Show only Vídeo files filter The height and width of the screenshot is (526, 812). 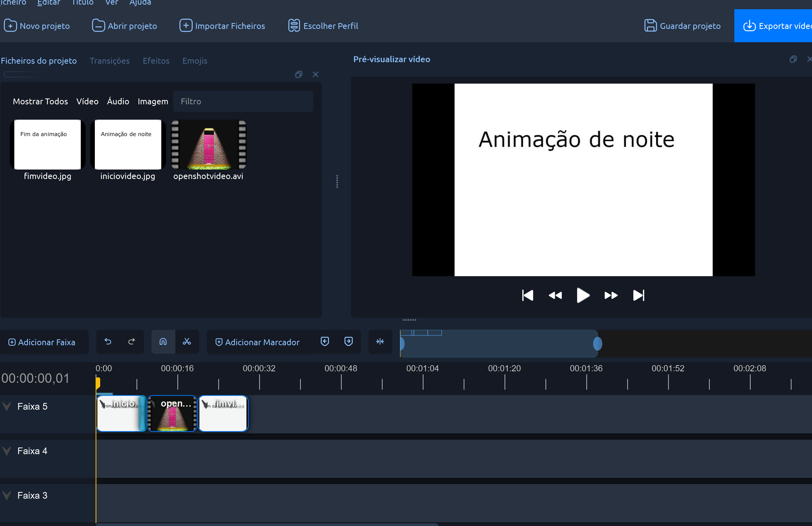[x=87, y=101]
